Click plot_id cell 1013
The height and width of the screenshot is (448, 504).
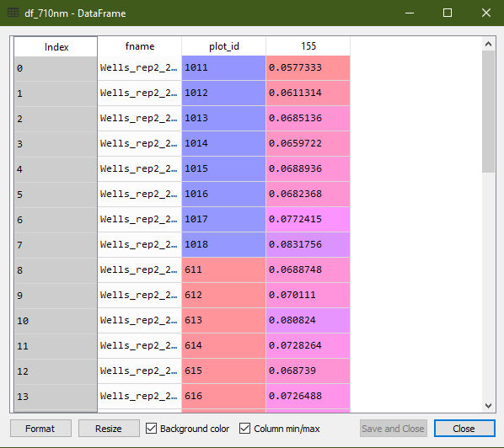223,118
